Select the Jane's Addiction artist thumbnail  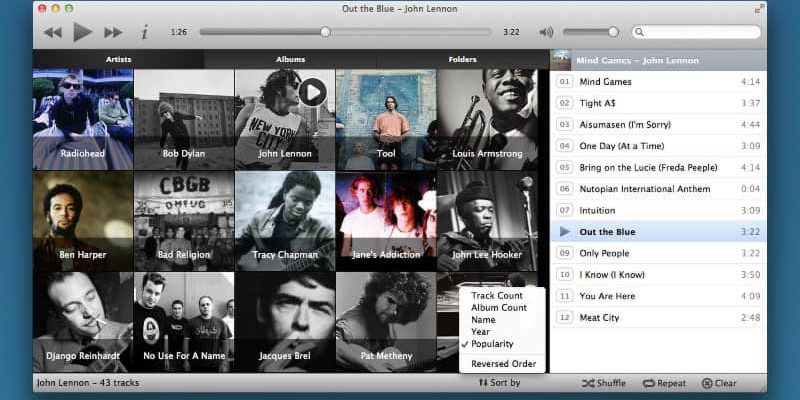pyautogui.click(x=386, y=221)
